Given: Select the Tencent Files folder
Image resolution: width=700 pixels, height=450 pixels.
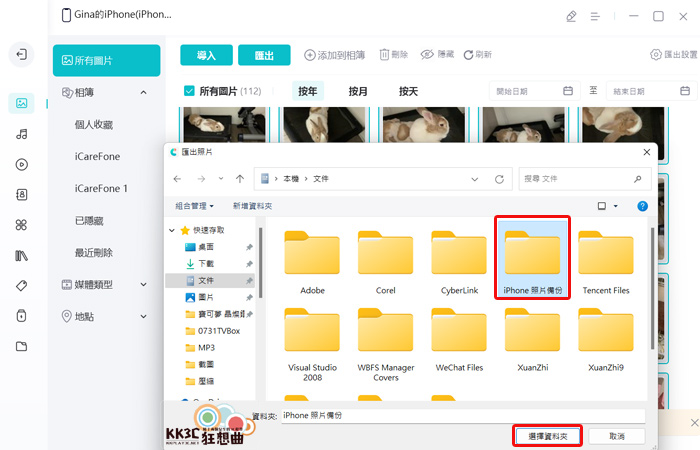Looking at the screenshot, I should [606, 262].
